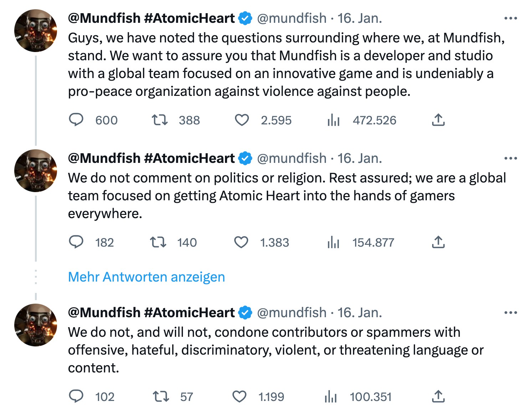Screen dimensions: 532x412
Task: Retweet the first tweet with 388 retweets
Action: [x=160, y=120]
